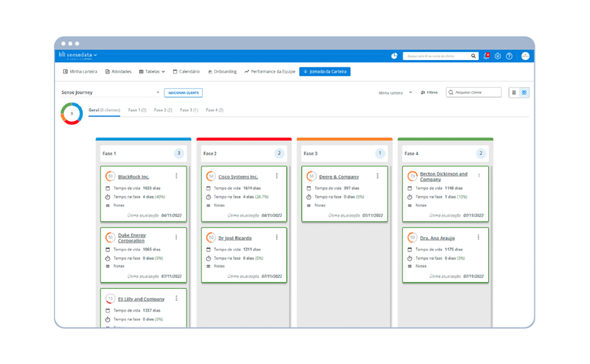Toggle the Filtros panel

[429, 92]
